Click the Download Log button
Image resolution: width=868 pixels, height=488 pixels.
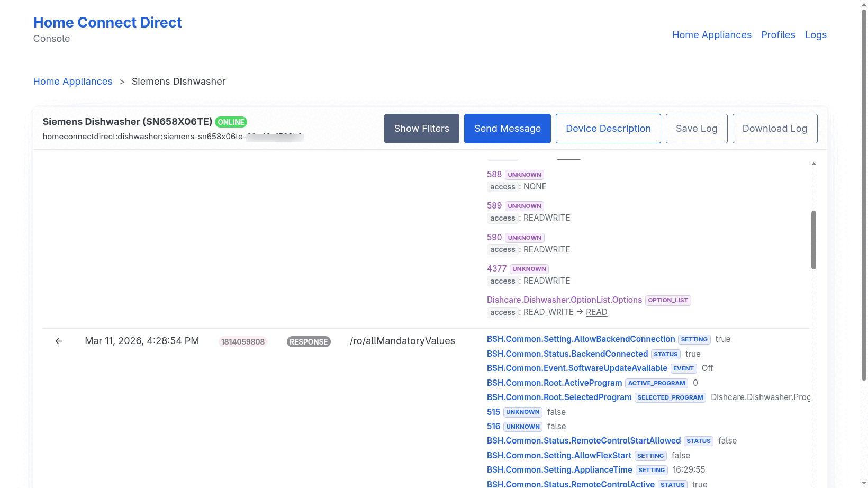click(775, 129)
